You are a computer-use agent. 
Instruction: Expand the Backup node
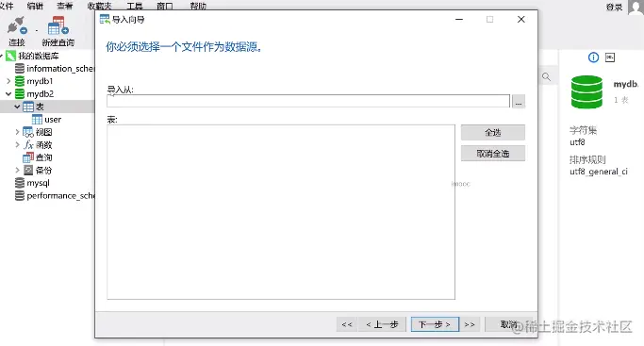tap(17, 171)
